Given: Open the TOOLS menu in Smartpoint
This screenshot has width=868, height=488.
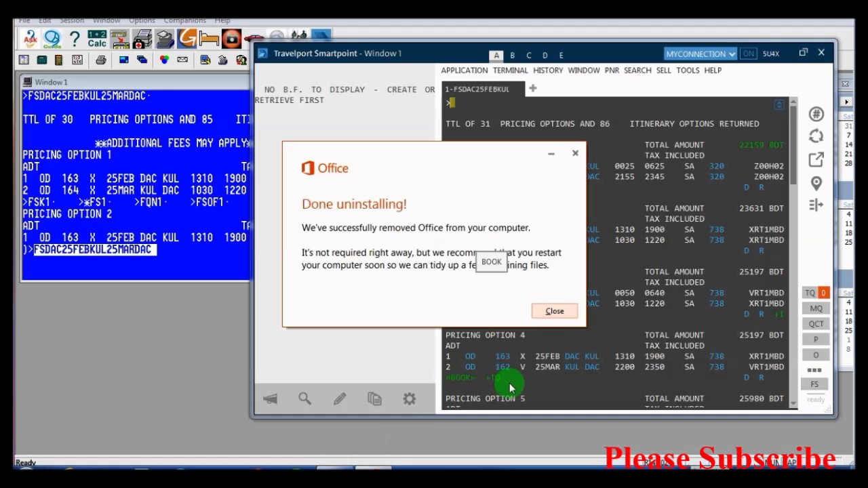Looking at the screenshot, I should click(x=688, y=70).
